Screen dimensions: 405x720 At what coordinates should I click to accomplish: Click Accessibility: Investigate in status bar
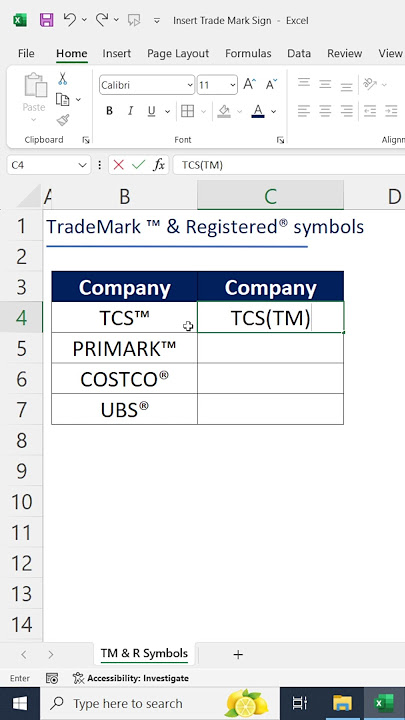pos(131,678)
